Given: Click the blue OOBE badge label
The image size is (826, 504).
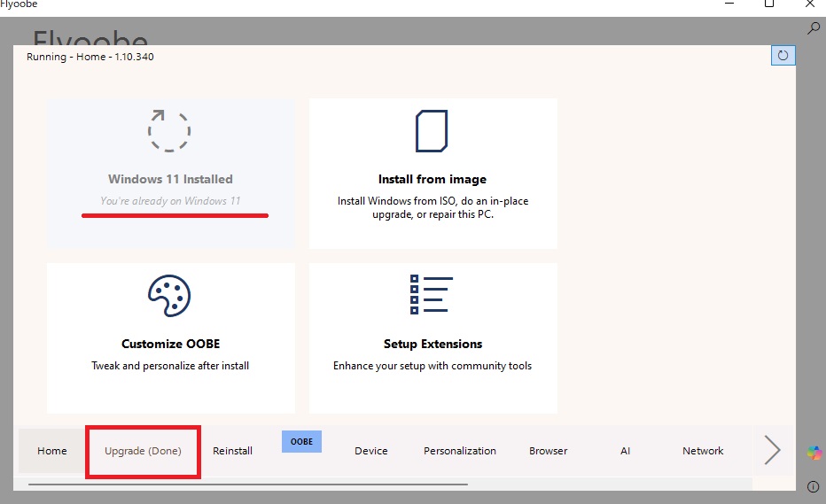Looking at the screenshot, I should [302, 441].
